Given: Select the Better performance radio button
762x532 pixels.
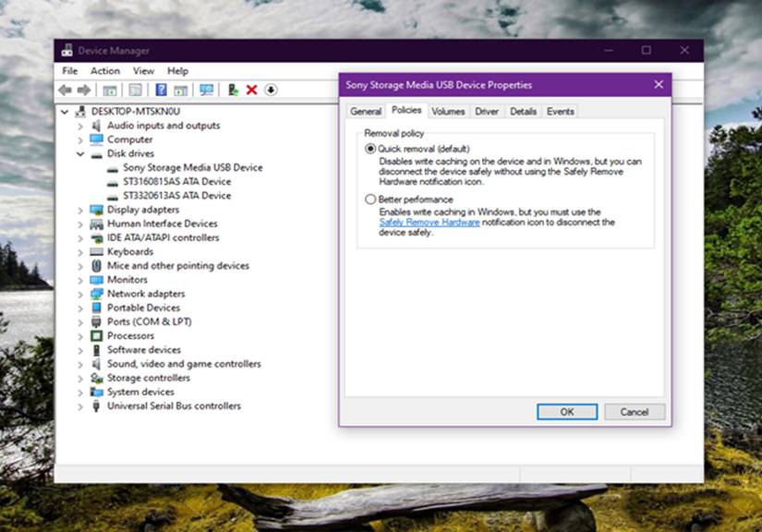Looking at the screenshot, I should click(x=371, y=199).
